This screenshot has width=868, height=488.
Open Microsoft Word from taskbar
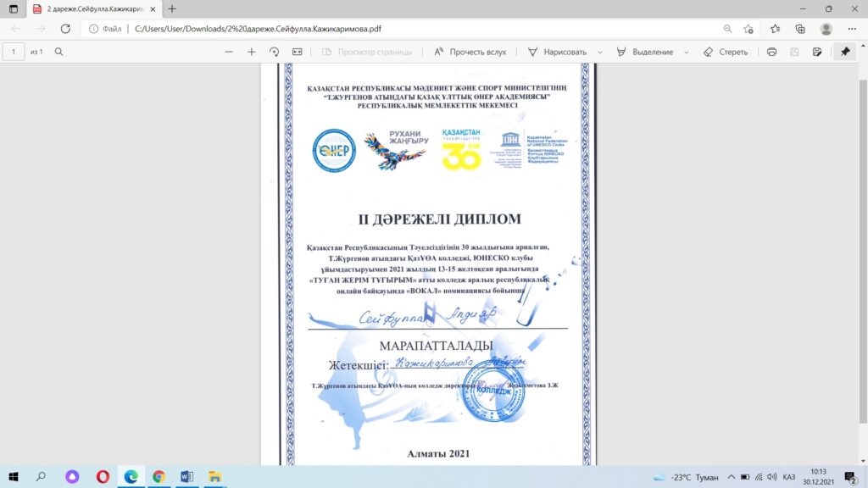[x=186, y=476]
